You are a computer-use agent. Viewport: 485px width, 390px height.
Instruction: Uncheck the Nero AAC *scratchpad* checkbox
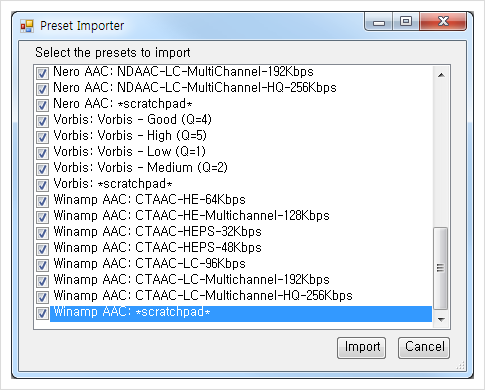click(x=42, y=105)
